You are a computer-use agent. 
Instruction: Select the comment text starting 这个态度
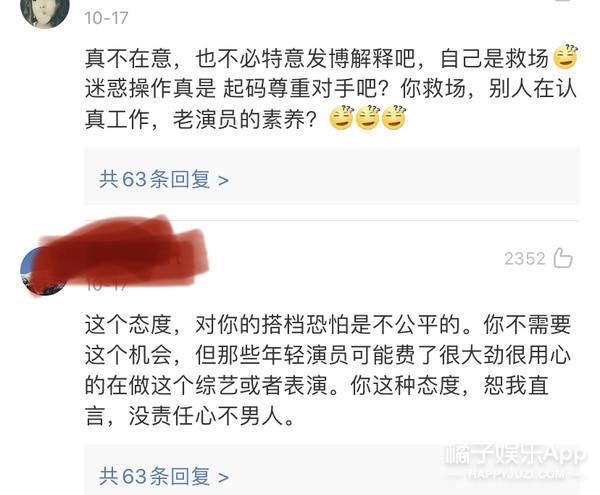(x=328, y=370)
